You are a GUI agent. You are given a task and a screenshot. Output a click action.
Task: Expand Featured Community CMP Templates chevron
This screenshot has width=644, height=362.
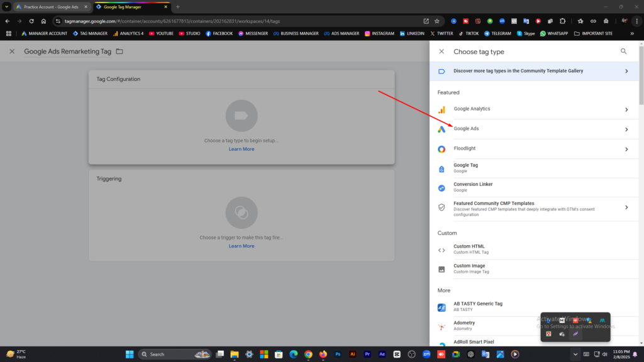click(x=626, y=207)
